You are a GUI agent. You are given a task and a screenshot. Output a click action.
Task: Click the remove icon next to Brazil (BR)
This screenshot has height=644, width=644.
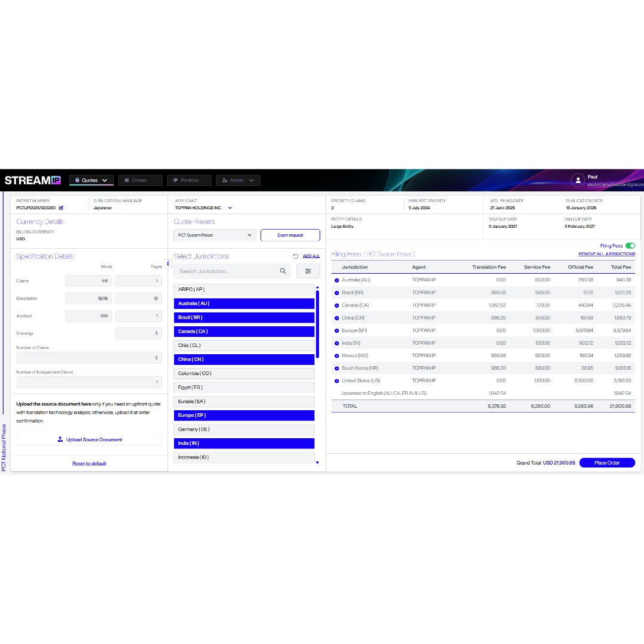[336, 293]
